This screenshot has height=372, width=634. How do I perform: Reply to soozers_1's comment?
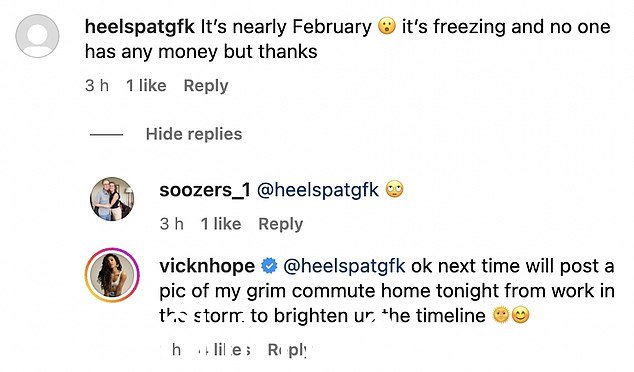(x=281, y=224)
